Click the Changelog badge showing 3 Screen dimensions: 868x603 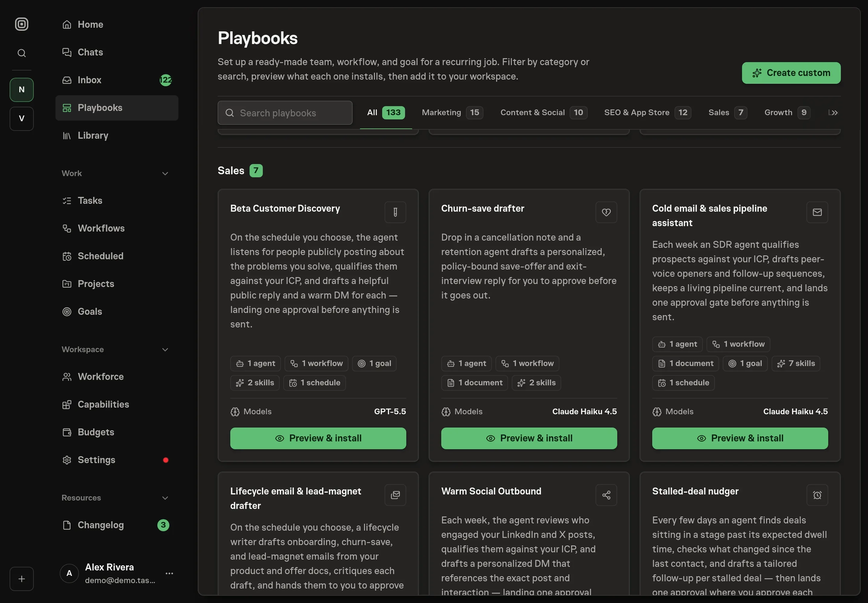coord(163,525)
